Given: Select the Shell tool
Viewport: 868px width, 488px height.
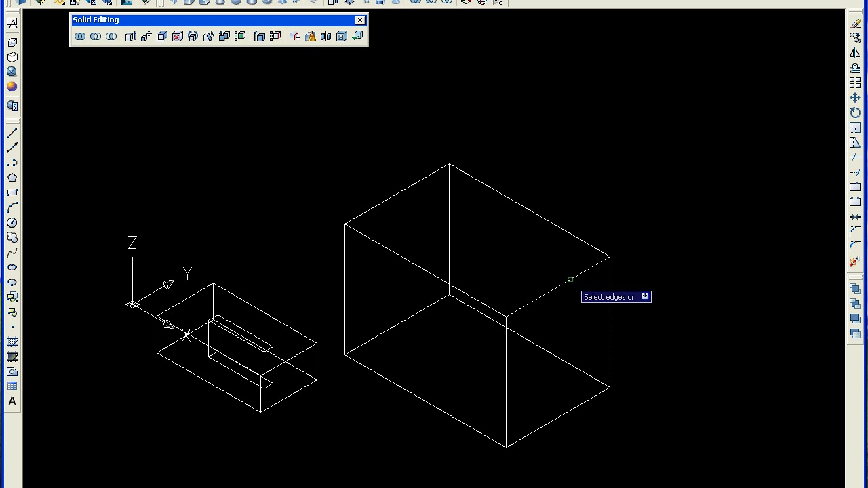Looking at the screenshot, I should pyautogui.click(x=342, y=37).
